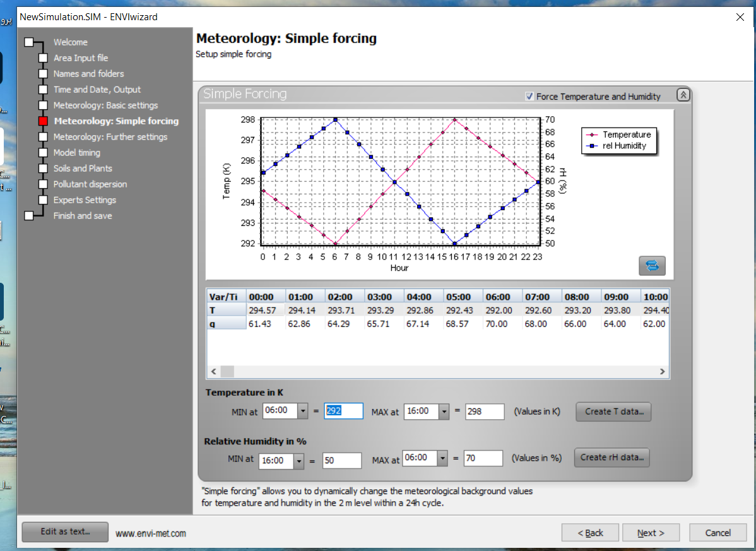Cancel the wizard
The width and height of the screenshot is (756, 551).
[x=718, y=533]
